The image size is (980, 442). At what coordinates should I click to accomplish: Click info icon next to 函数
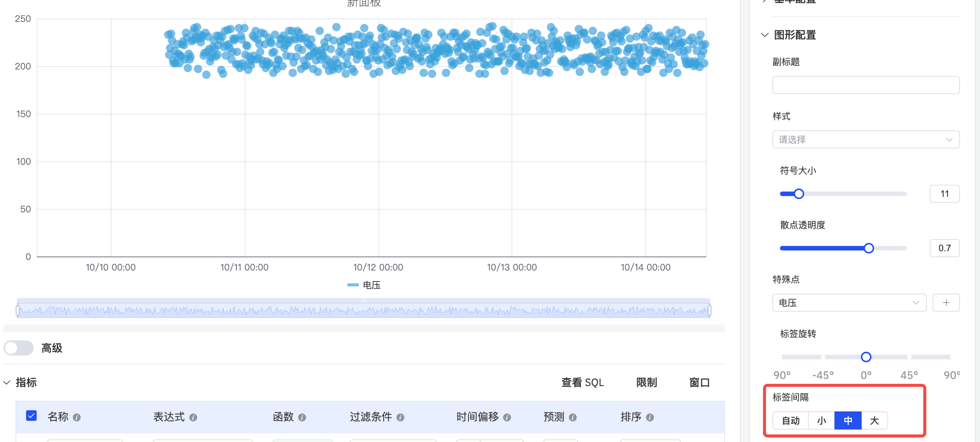(x=302, y=417)
